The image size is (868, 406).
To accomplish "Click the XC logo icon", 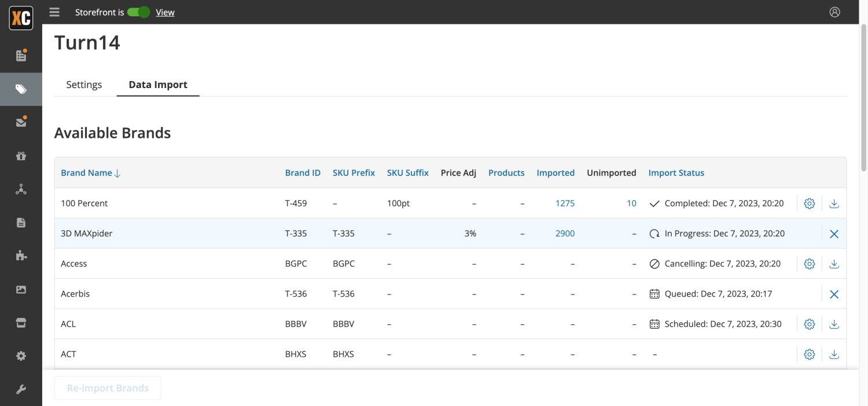I will 21,18.
